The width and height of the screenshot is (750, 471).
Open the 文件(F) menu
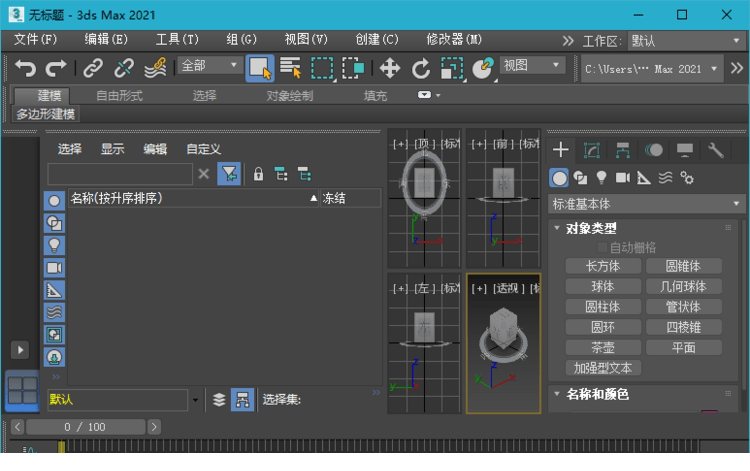tap(35, 40)
